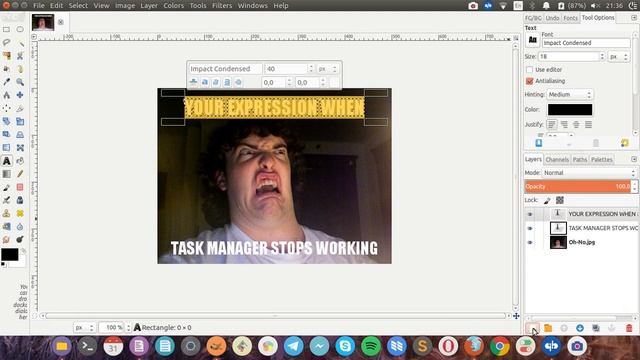Open the font picker button in Tool Options

533,40
